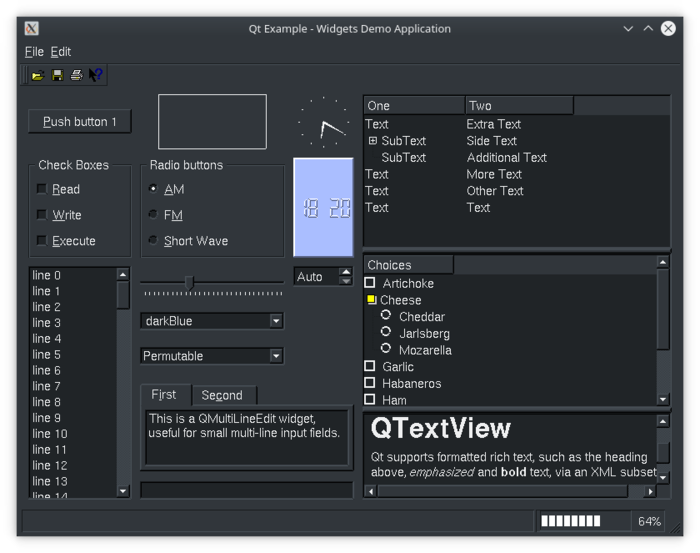
Task: Select the Cheddar radio option
Action: [x=386, y=315]
